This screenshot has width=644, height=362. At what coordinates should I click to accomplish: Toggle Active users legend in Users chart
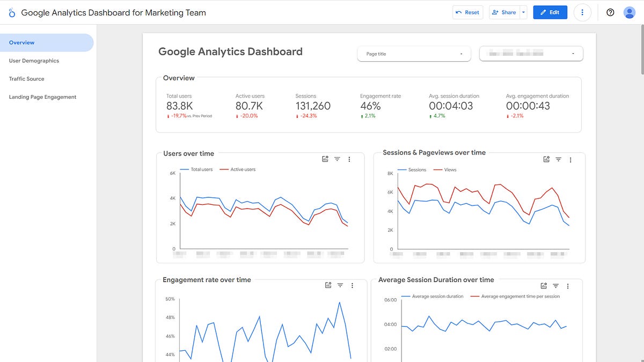[x=237, y=169]
